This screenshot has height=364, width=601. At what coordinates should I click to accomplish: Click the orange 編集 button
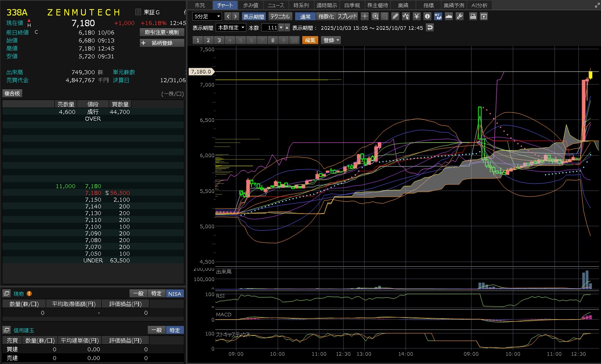tap(310, 40)
